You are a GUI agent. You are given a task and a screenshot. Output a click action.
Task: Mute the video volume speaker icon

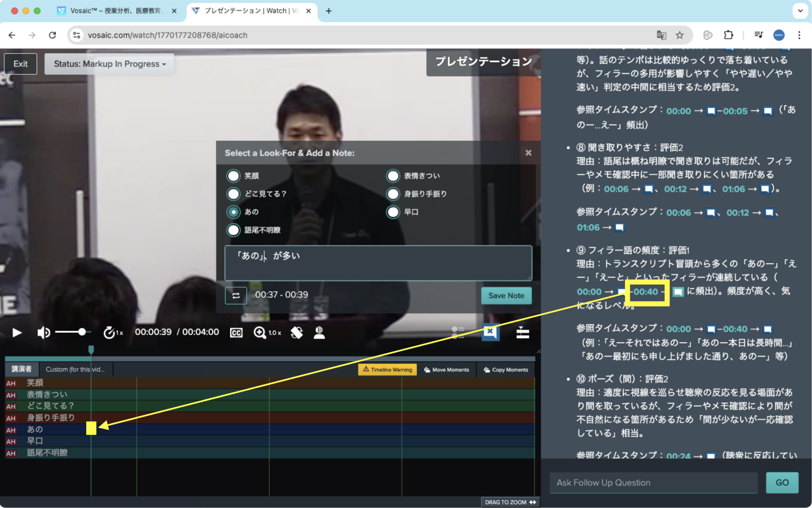click(x=43, y=333)
